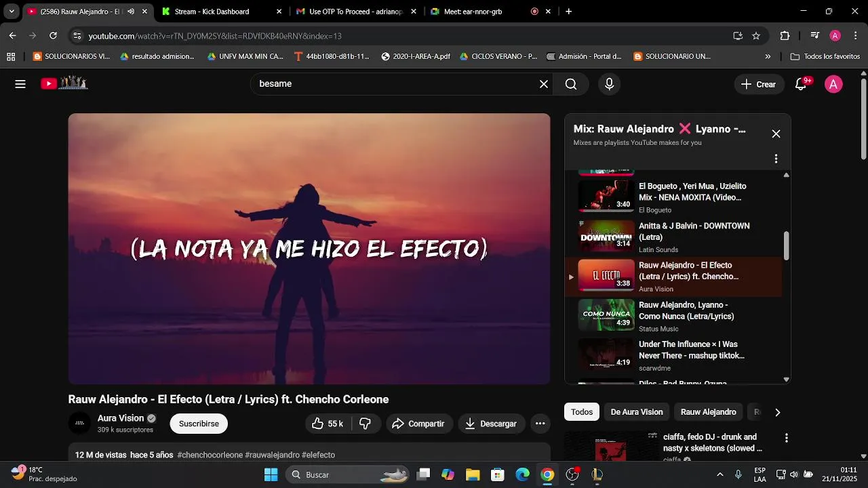Open Microsoft Edge from taskbar
Viewport: 868px width, 488px height.
click(522, 474)
